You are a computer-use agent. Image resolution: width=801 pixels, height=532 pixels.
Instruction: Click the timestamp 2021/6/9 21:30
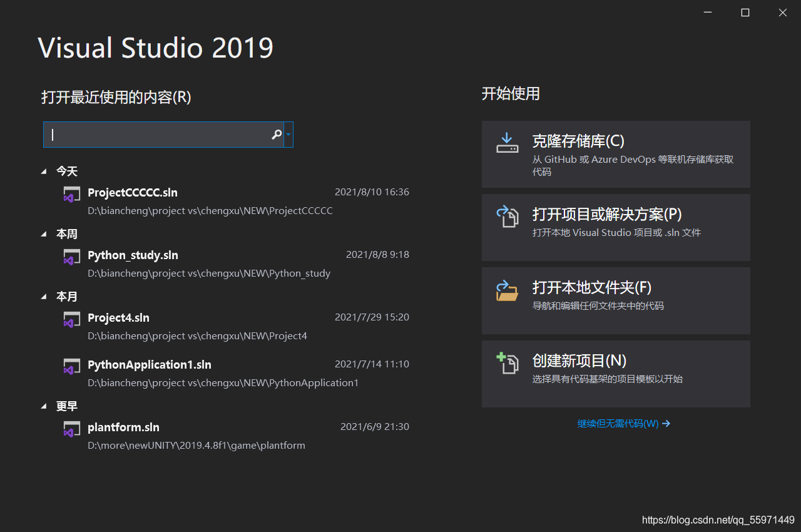tap(375, 427)
